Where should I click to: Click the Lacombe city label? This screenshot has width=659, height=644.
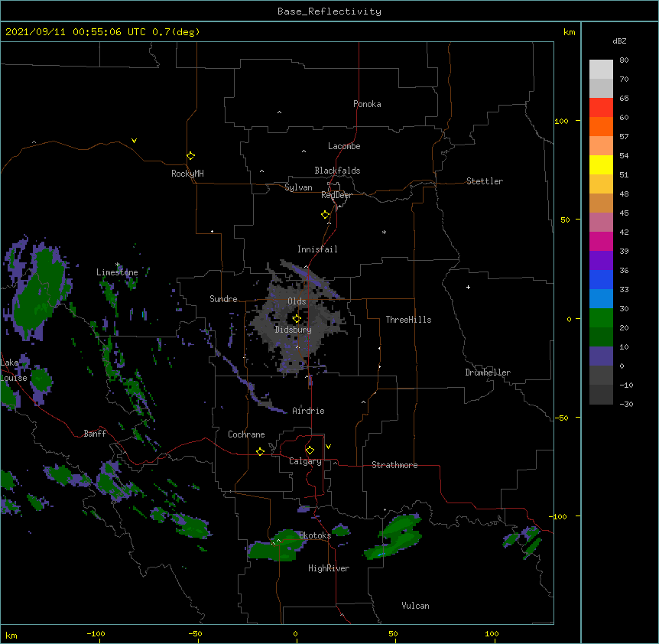pos(344,146)
